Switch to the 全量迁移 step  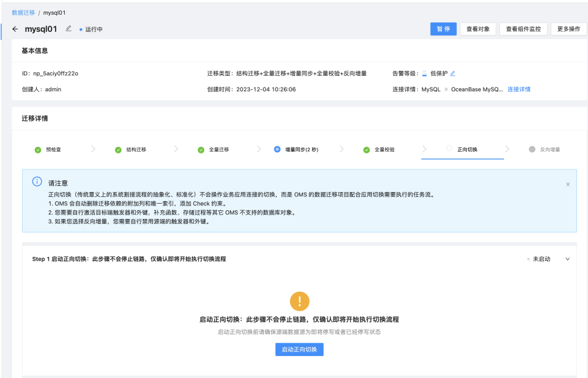pyautogui.click(x=218, y=150)
